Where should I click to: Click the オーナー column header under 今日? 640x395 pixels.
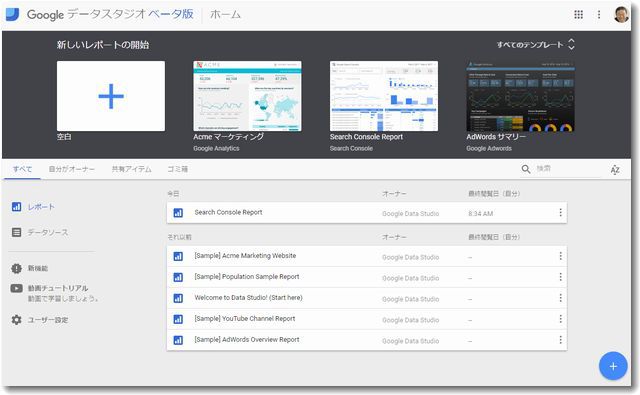click(x=394, y=194)
